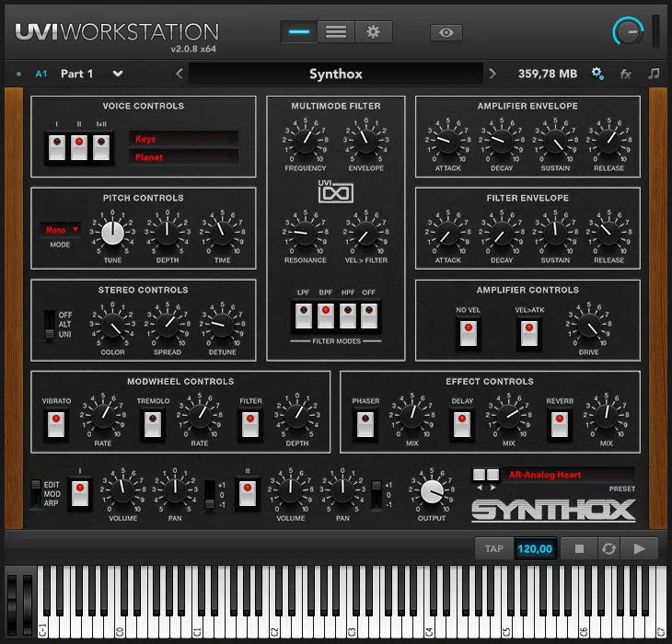The image size is (672, 644).
Task: Open the FX effects panel icon
Action: (626, 74)
